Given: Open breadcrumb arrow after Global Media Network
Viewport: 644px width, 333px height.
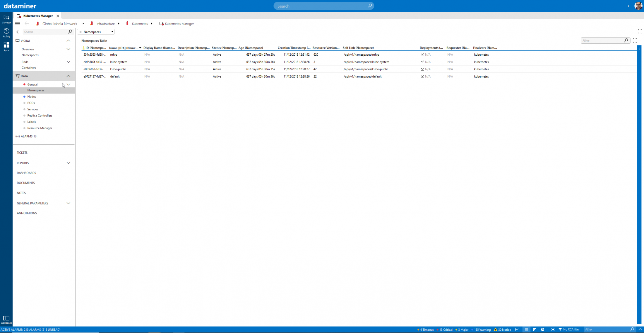Looking at the screenshot, I should (x=83, y=24).
